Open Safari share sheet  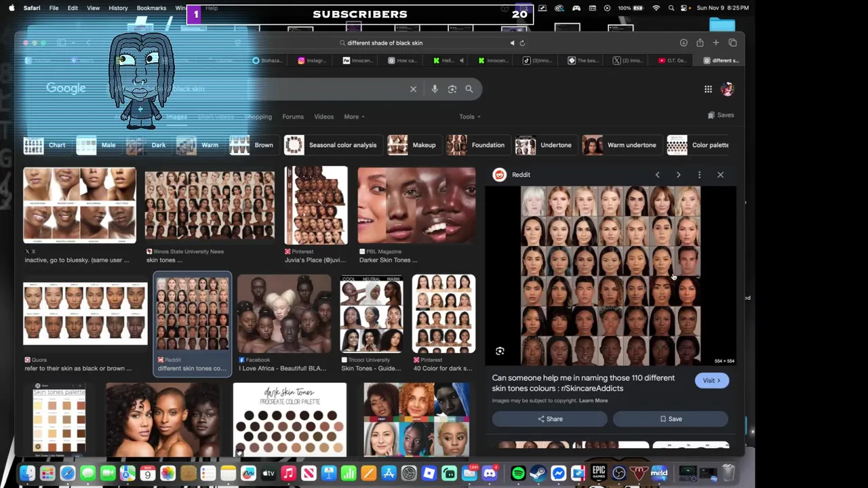(700, 43)
